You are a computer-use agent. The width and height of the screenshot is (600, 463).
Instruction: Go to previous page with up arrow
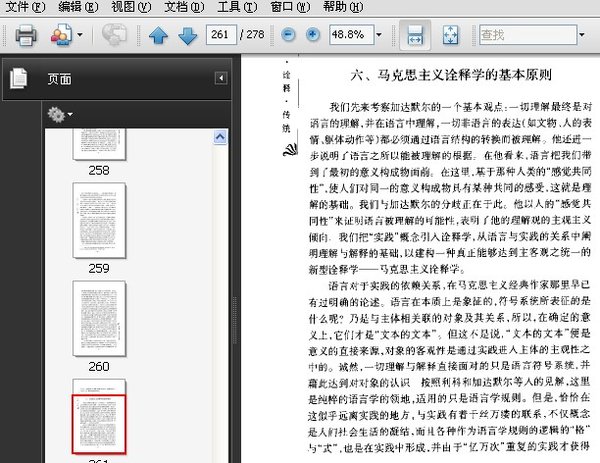point(158,36)
